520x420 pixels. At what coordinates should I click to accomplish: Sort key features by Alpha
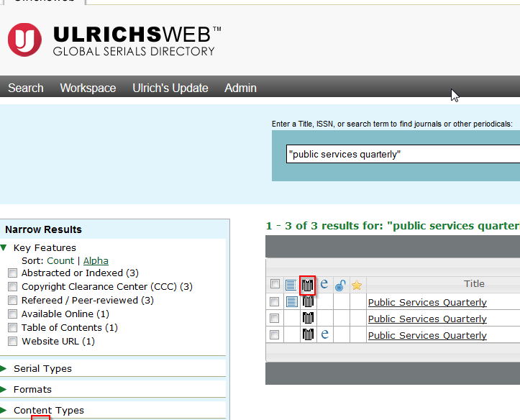[x=96, y=261]
